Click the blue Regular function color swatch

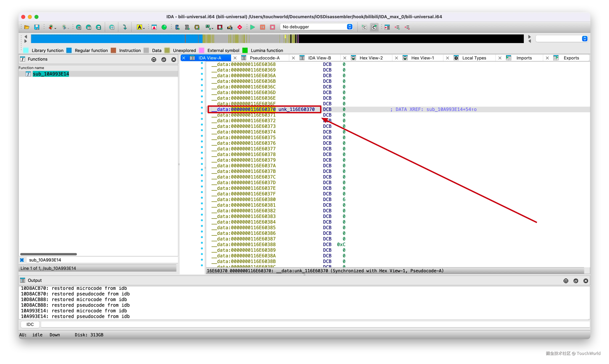[x=69, y=51]
